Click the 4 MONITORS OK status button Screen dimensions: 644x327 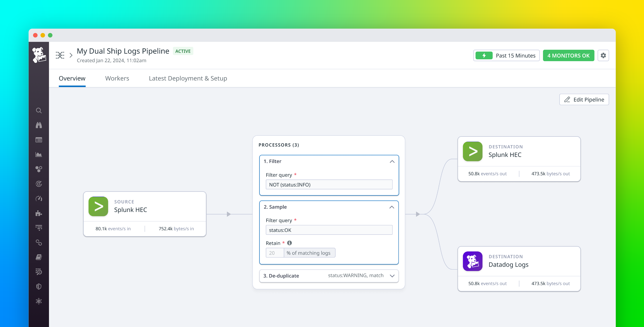(569, 55)
